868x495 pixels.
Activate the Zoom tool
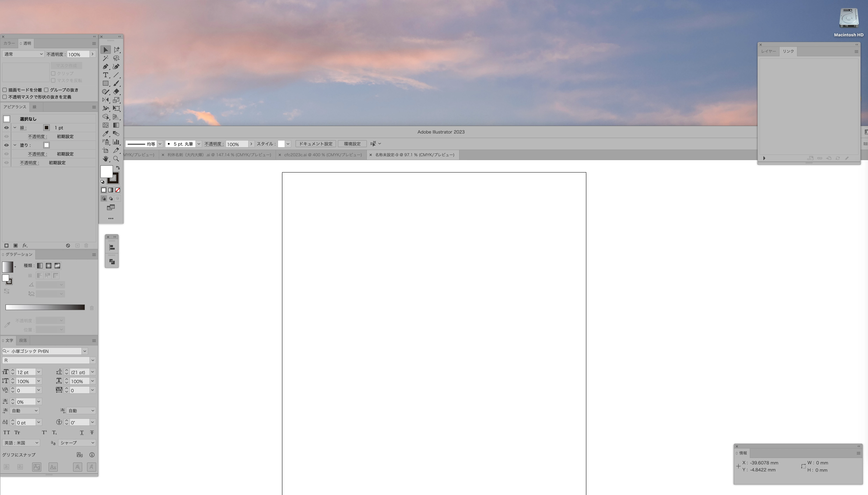coord(116,159)
